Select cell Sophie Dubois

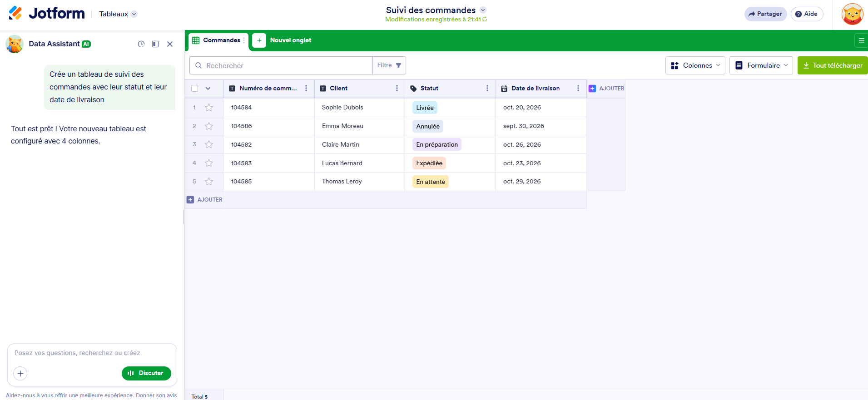coord(360,108)
